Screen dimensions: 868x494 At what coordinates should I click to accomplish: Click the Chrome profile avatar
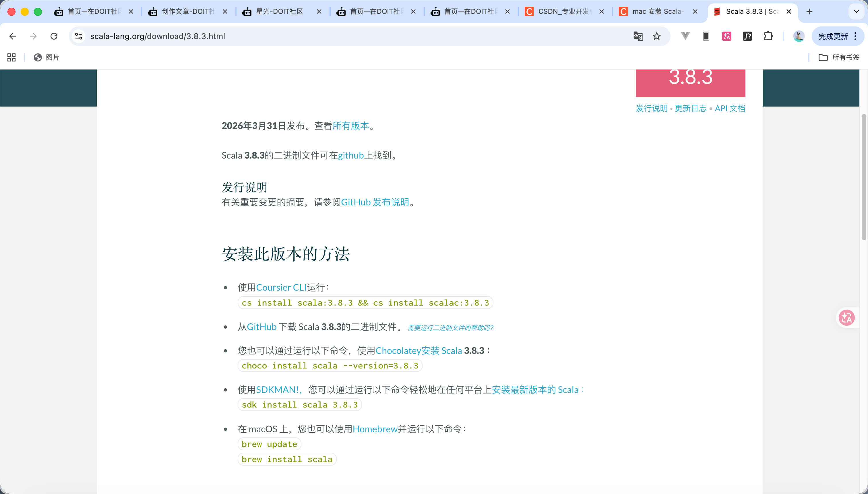799,36
